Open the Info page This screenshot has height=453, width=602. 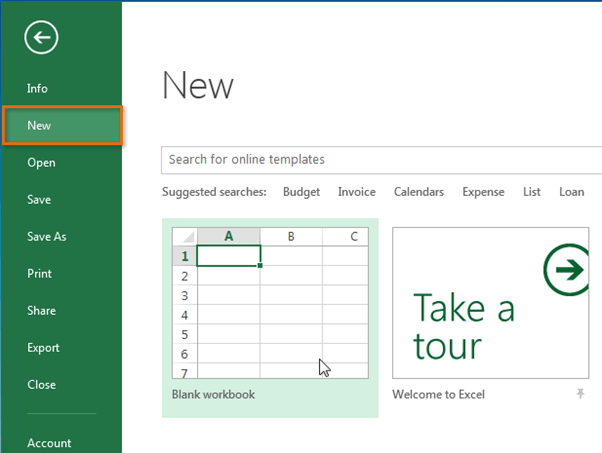point(37,89)
